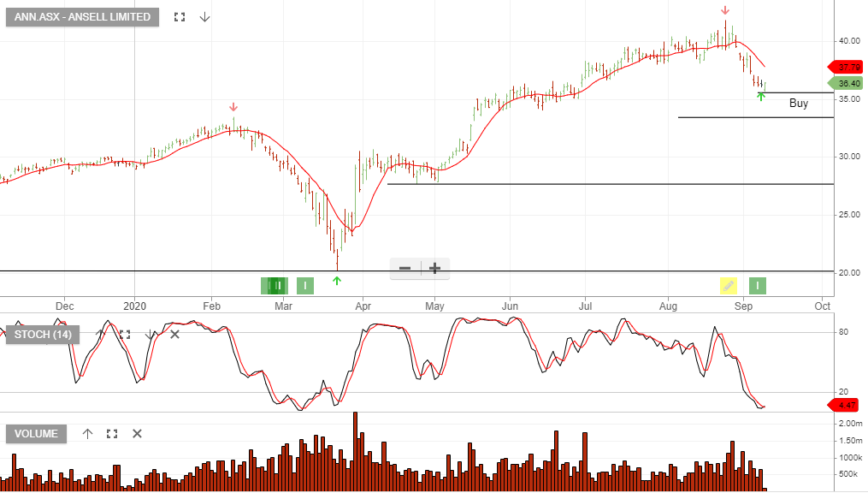Viewport: 868px width, 493px height.
Task: Click the 'Feb' date axis label
Action: [211, 306]
